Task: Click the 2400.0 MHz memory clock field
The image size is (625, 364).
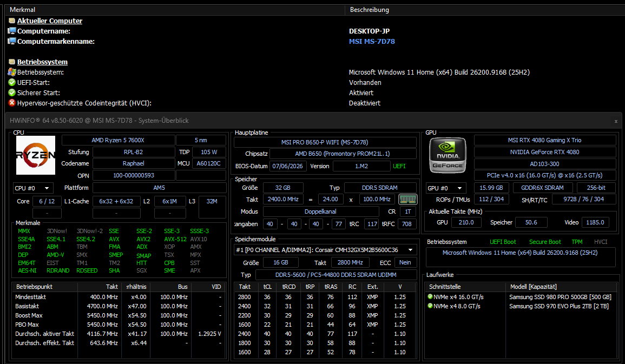Action: [283, 199]
